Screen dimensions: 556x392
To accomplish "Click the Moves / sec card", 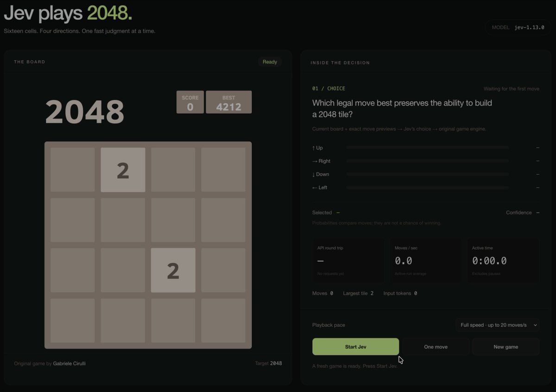I will pyautogui.click(x=426, y=260).
